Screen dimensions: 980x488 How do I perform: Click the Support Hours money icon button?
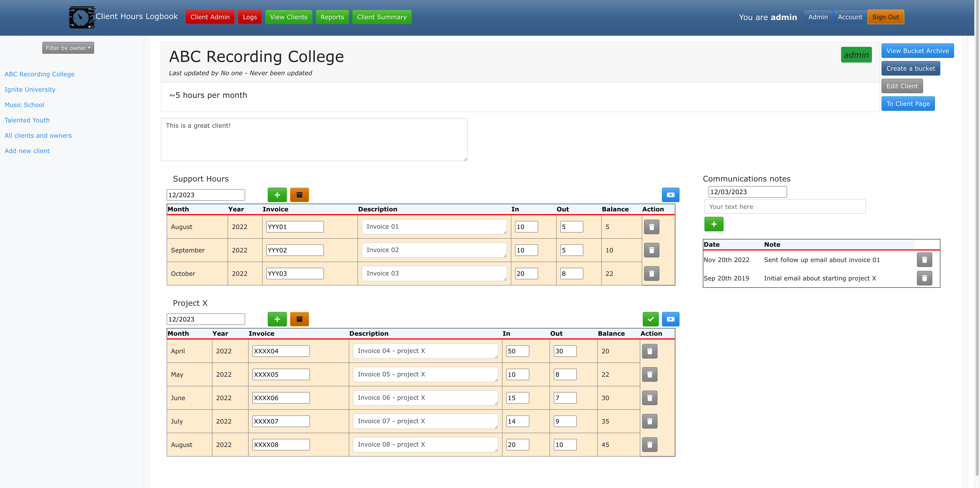pyautogui.click(x=670, y=195)
